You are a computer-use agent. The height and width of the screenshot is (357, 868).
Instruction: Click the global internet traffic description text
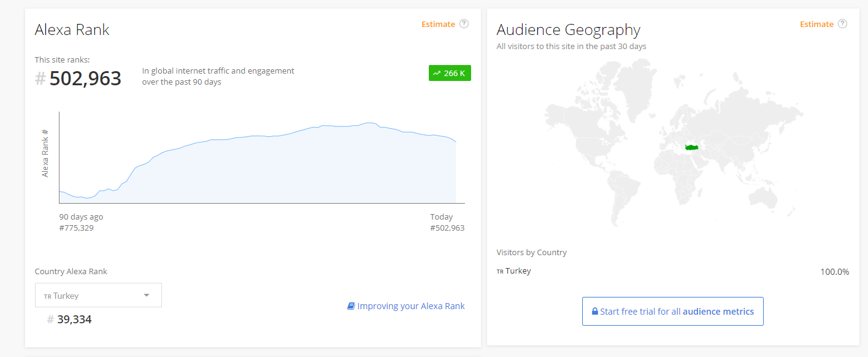(218, 76)
